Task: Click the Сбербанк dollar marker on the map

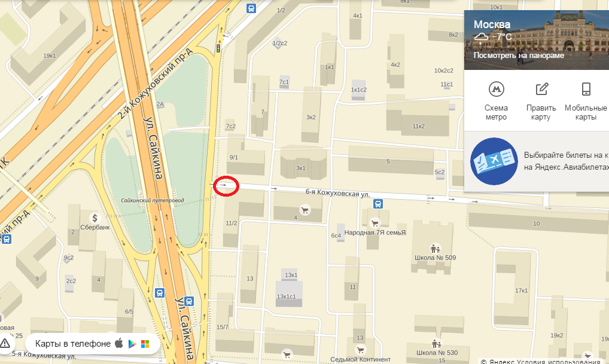Action: coord(95,218)
